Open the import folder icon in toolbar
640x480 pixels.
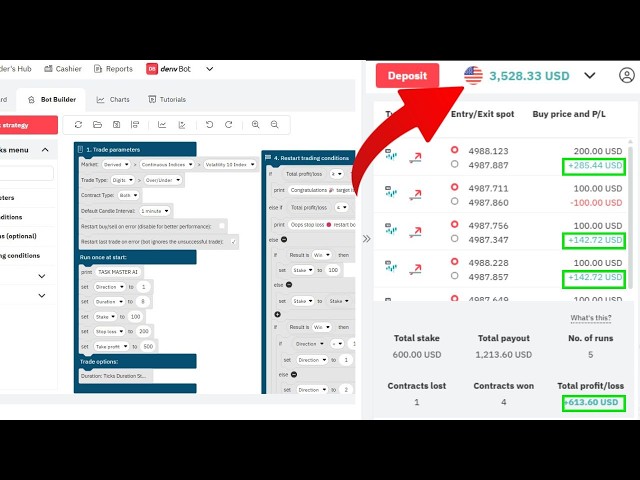(97, 124)
